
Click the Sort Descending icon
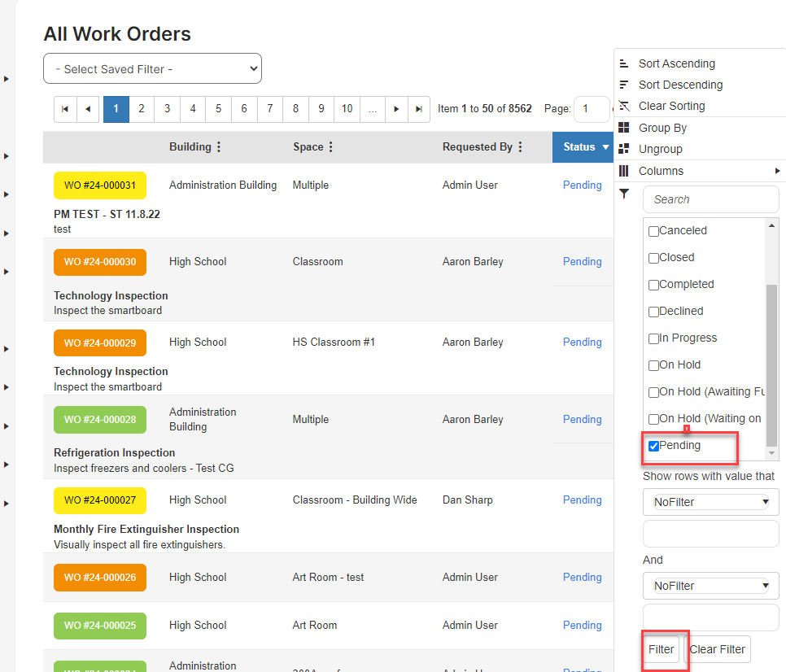[623, 85]
